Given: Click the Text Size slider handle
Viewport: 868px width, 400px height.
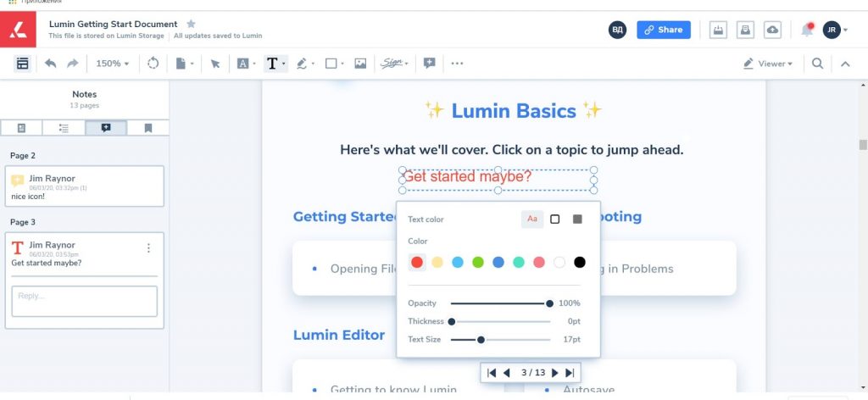Looking at the screenshot, I should click(x=481, y=340).
